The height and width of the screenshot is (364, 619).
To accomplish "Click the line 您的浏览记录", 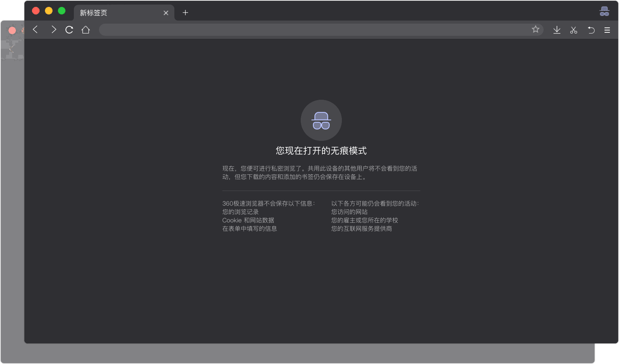I will click(241, 212).
